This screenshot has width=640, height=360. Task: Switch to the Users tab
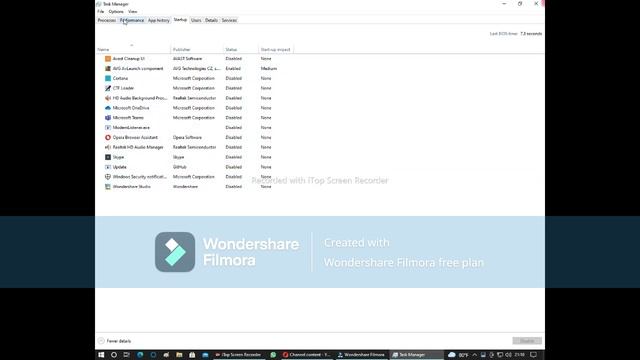coord(196,20)
